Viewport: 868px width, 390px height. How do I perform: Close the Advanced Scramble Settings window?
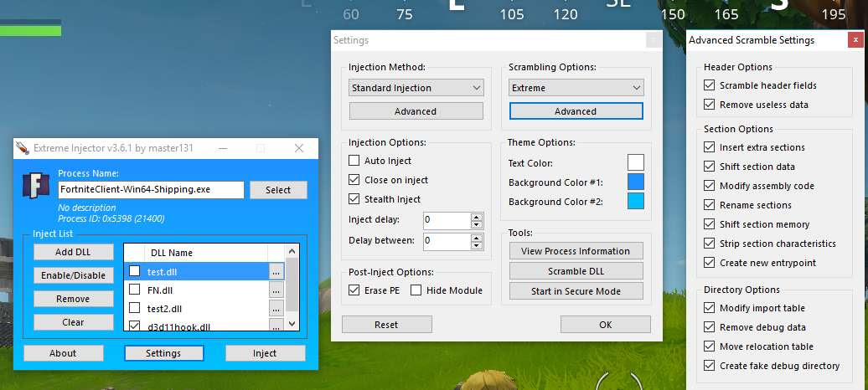pos(855,40)
